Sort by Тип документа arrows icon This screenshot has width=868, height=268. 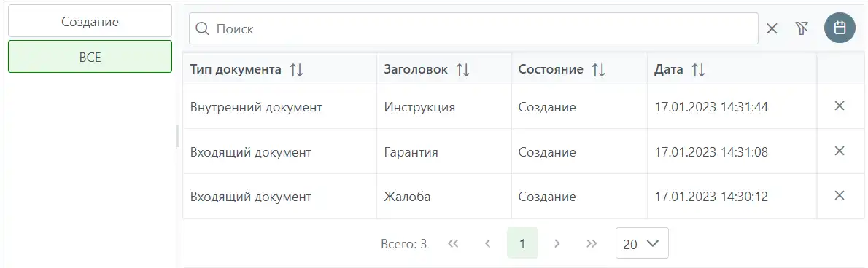click(x=297, y=70)
